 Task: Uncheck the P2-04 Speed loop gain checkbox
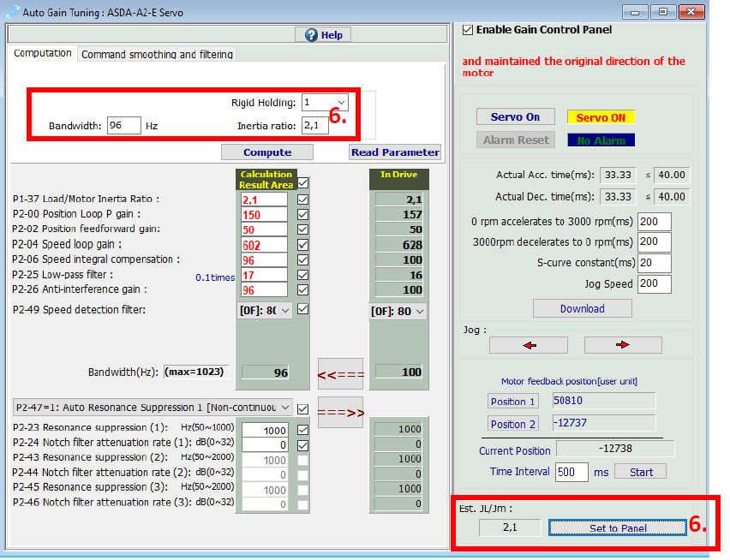302,245
